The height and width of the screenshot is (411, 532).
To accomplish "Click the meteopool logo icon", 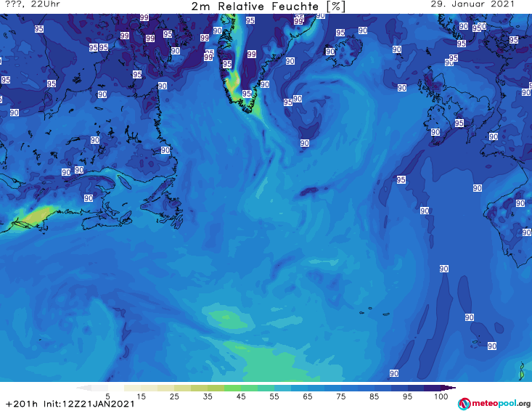I will click(465, 404).
